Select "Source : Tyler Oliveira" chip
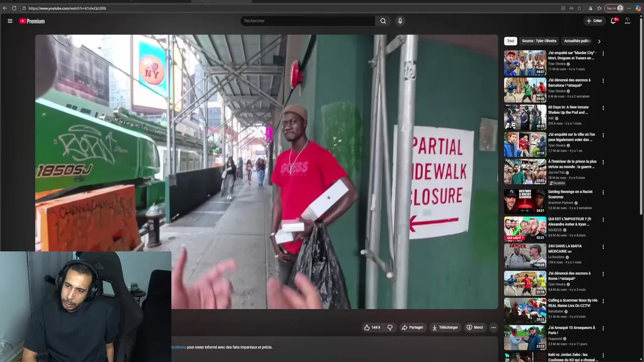This screenshot has width=644, height=362. coord(539,41)
